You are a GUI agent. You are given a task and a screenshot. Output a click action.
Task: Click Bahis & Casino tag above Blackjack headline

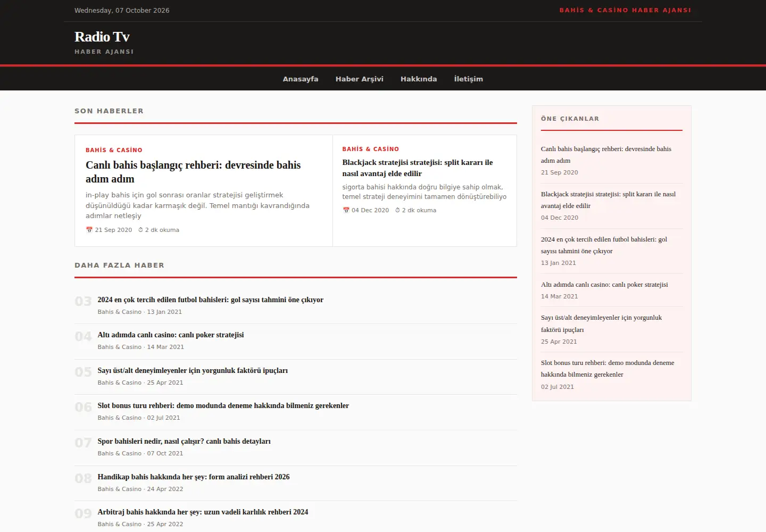coord(371,149)
